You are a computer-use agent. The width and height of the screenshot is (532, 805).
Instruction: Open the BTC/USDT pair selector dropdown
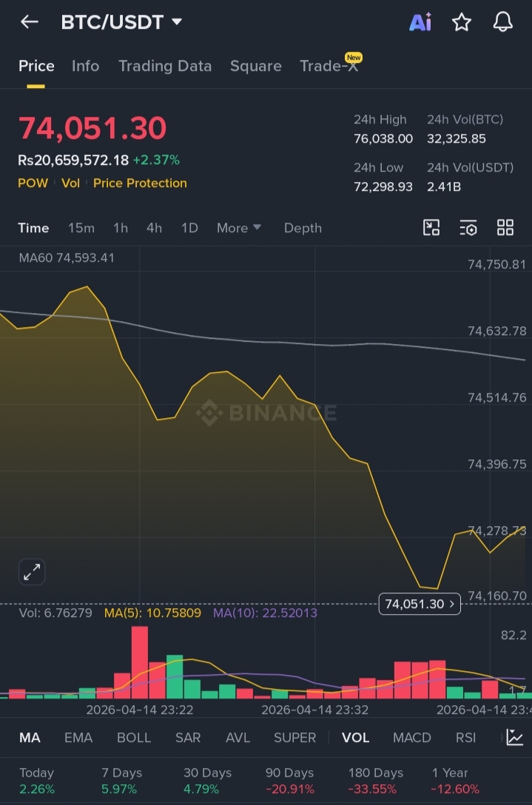(x=121, y=22)
